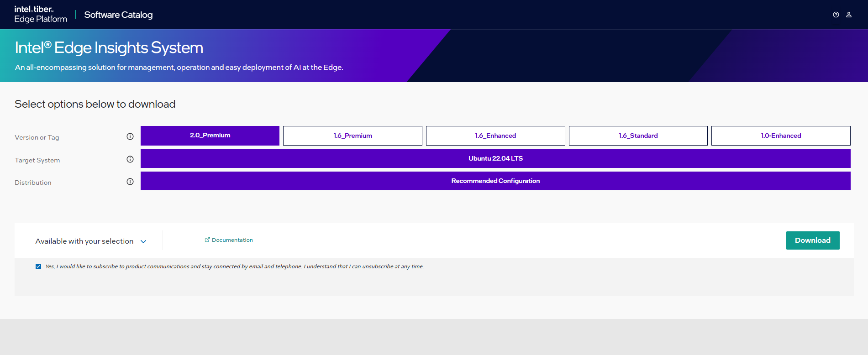Click info icon next to Distribution
The image size is (868, 355).
coord(130,182)
